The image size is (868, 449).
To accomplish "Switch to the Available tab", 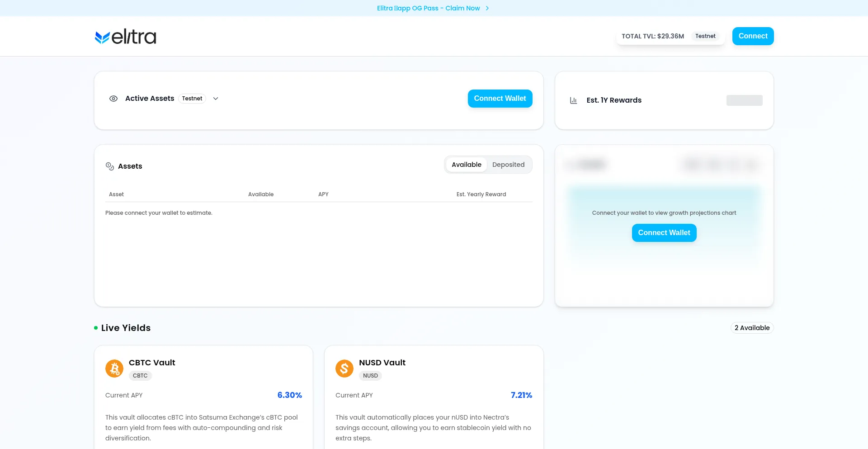I will tap(466, 165).
